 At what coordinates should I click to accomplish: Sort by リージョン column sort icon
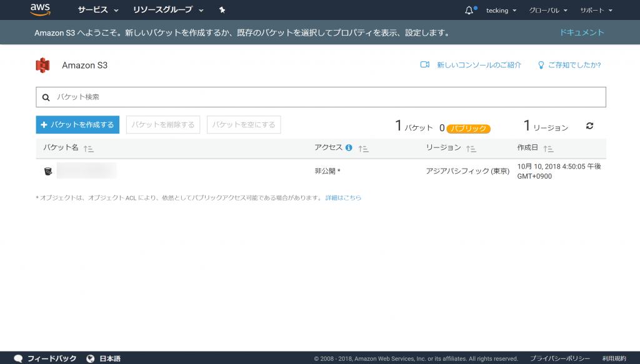pos(471,149)
